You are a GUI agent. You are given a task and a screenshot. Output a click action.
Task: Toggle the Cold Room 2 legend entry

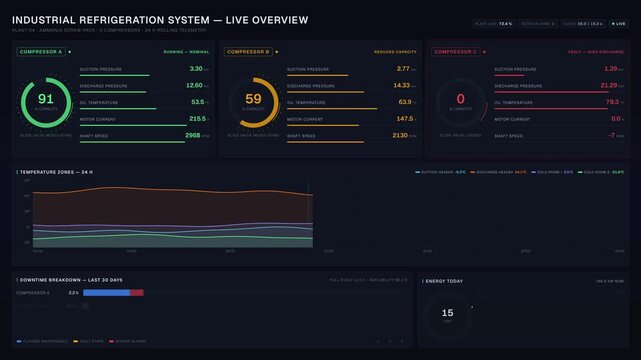click(601, 172)
